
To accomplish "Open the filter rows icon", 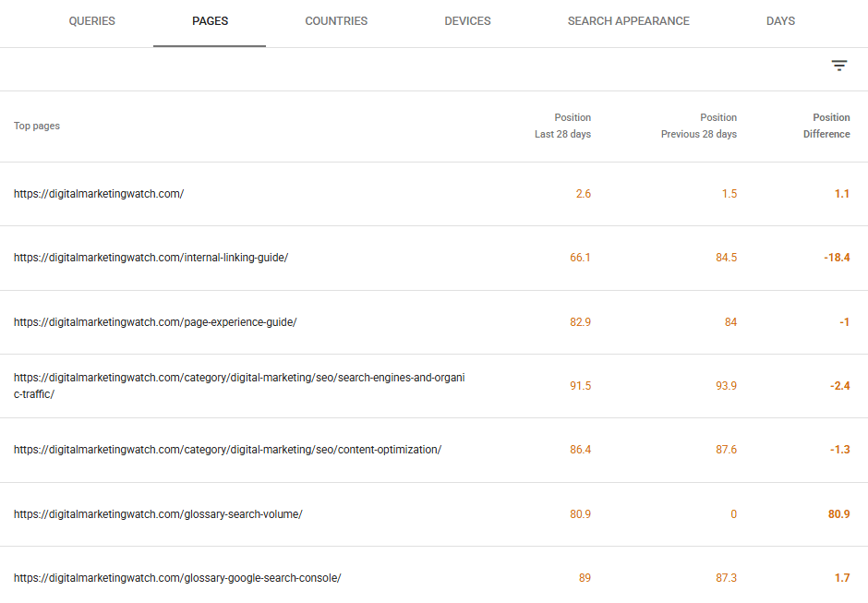I will [839, 66].
